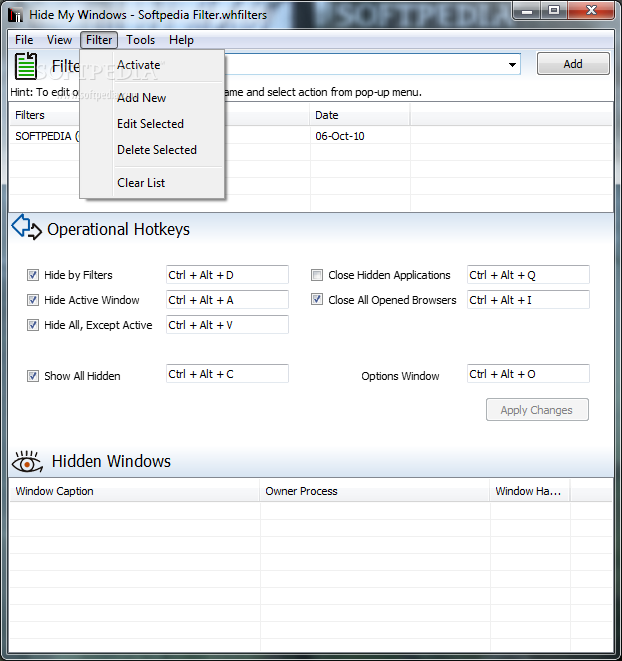
Task: Toggle the Hide by Filters checkbox
Action: click(33, 275)
